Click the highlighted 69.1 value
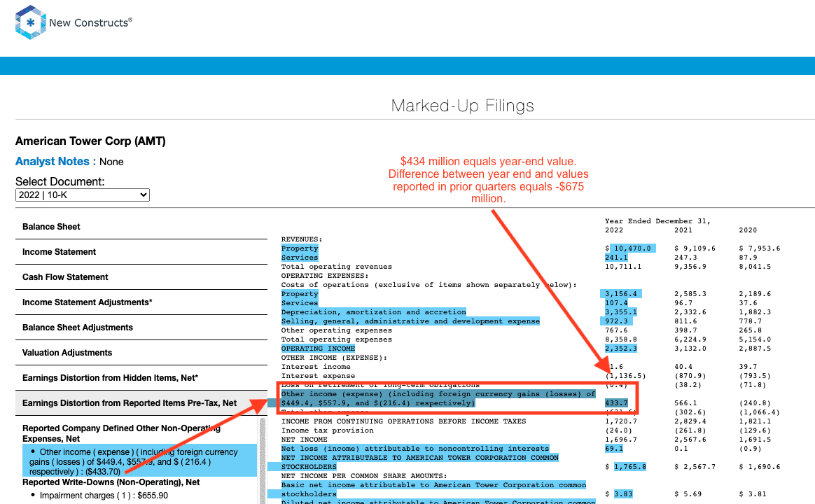Screen dimensions: 815x504 coord(614,449)
